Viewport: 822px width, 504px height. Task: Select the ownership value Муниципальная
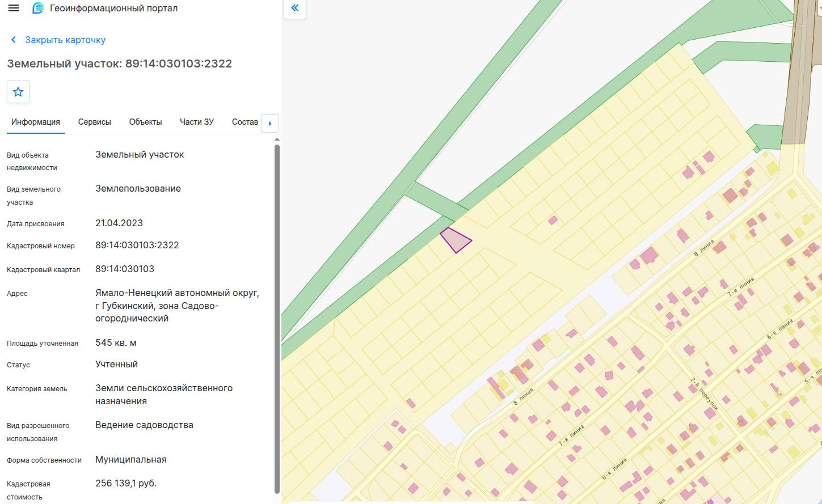click(x=131, y=459)
